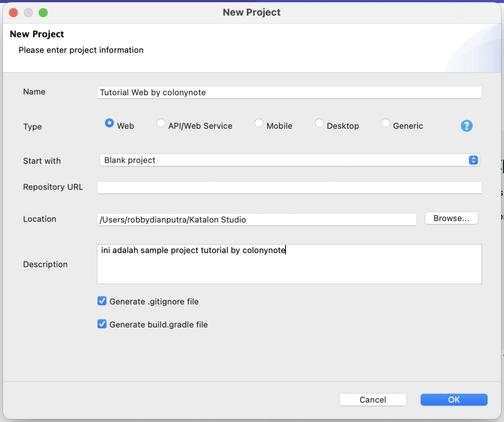The width and height of the screenshot is (504, 422).
Task: Click the Location path field
Action: 256,219
